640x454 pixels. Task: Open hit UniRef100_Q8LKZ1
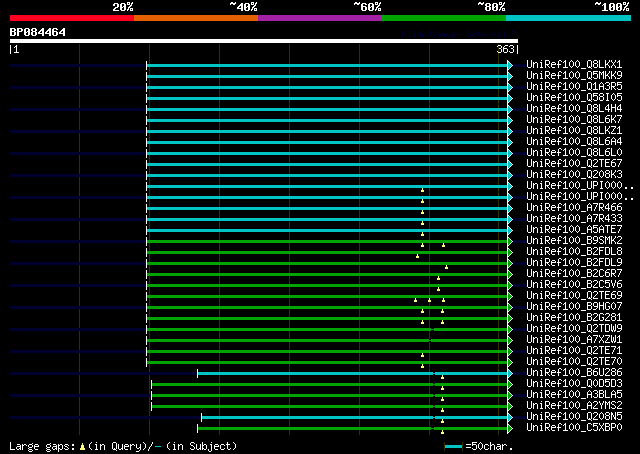574,130
